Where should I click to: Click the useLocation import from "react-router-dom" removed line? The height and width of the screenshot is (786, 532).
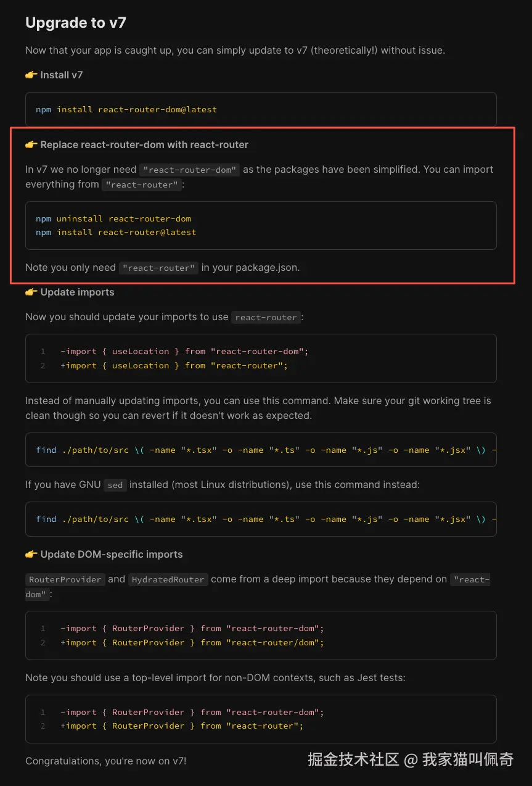tap(184, 352)
